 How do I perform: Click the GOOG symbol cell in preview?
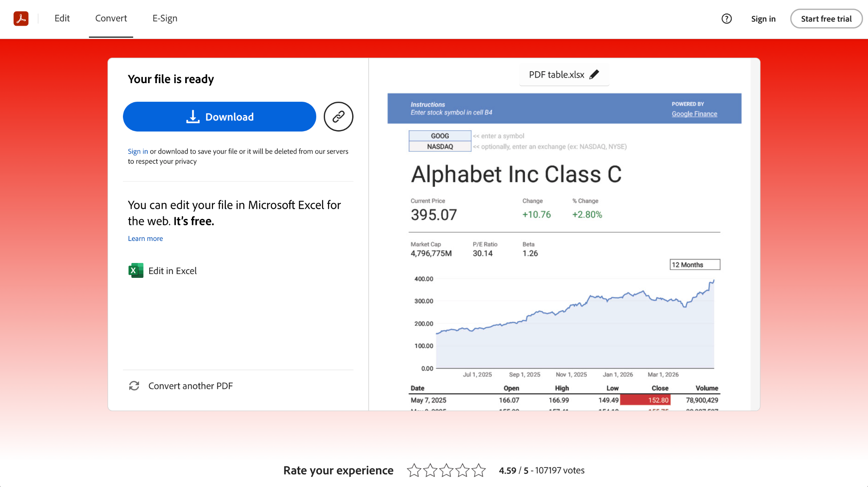(x=440, y=136)
